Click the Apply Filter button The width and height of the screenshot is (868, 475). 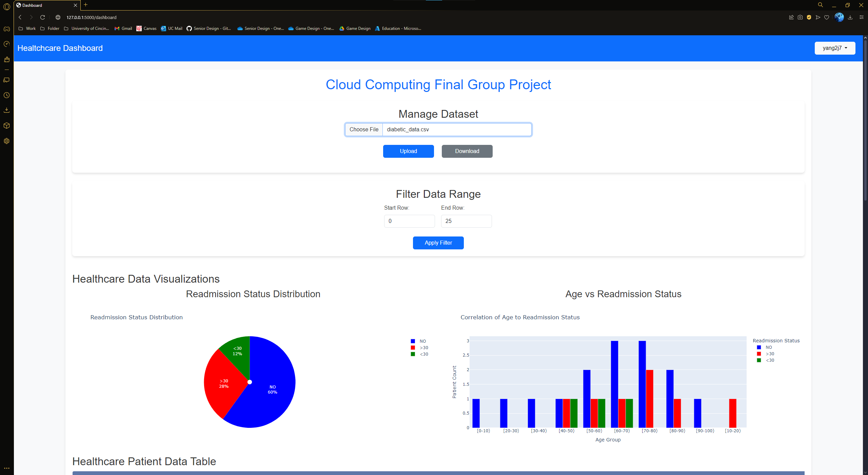pos(438,243)
